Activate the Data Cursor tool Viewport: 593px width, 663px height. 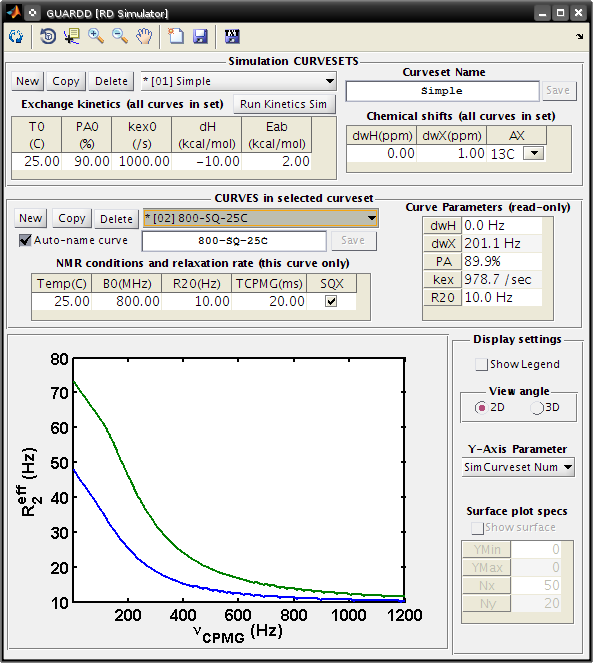pos(72,36)
